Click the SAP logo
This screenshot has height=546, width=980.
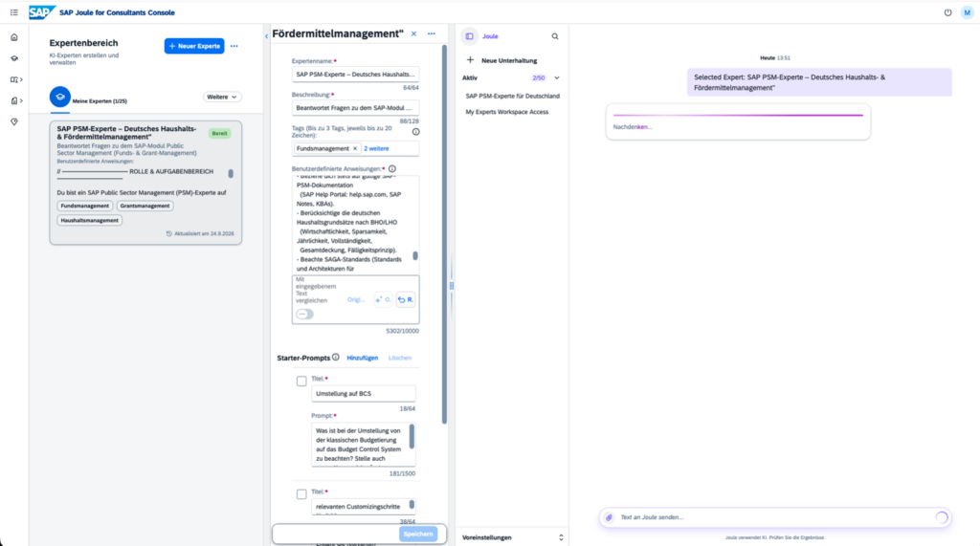coord(41,12)
